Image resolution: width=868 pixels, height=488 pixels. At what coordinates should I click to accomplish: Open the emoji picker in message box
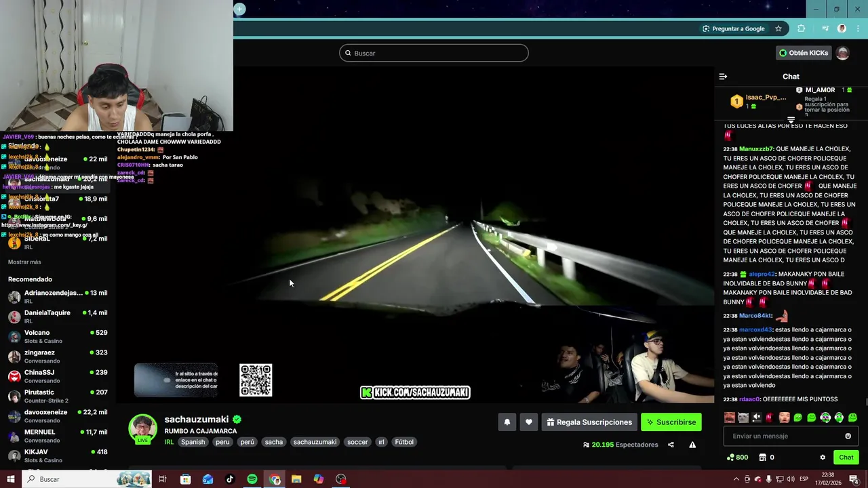[x=848, y=436]
